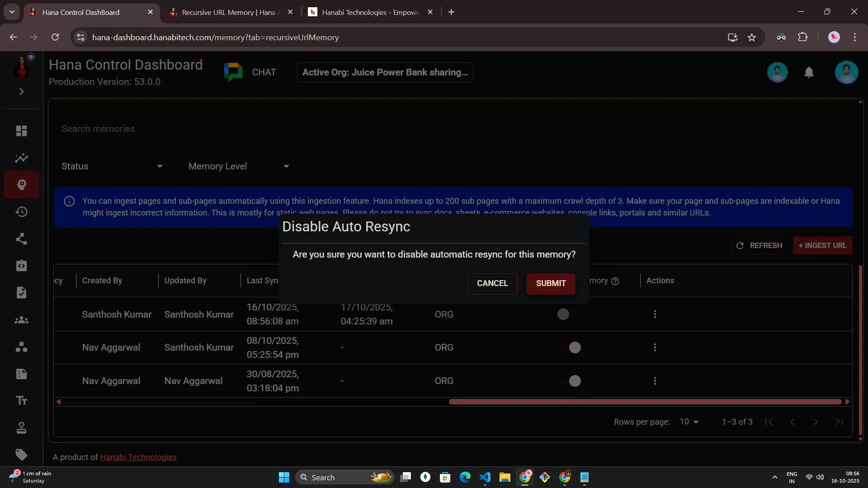The height and width of the screenshot is (488, 868).
Task: Click the horizontal table scrollbar
Action: click(x=645, y=402)
